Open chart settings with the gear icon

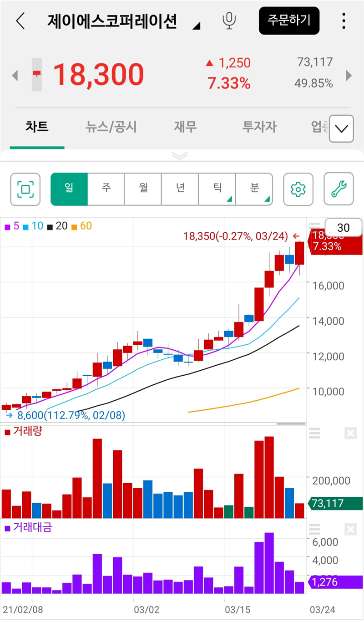point(298,189)
